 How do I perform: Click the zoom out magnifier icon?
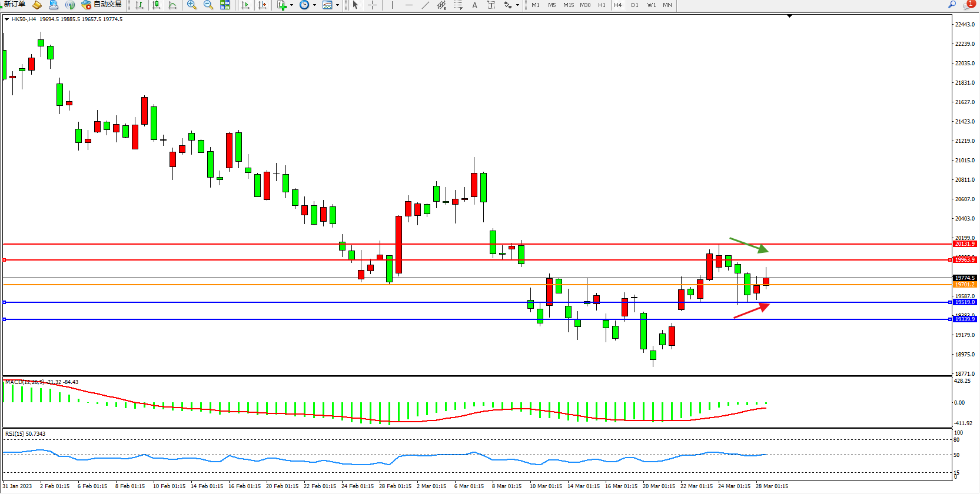tap(208, 5)
